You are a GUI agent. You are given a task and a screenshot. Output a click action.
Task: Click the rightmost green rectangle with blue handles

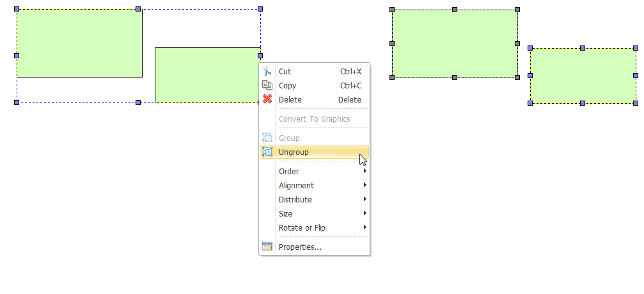583,76
